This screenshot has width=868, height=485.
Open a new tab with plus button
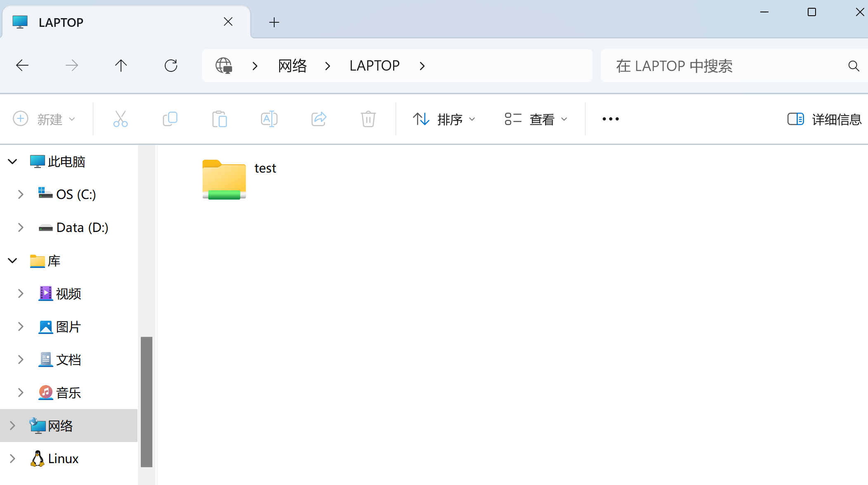click(x=274, y=22)
